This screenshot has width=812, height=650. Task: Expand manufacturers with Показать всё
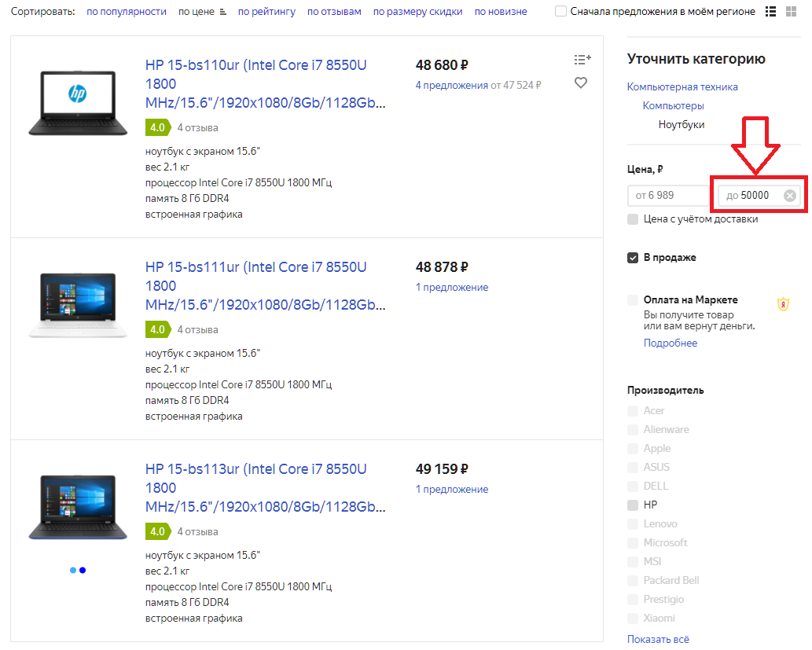click(658, 639)
